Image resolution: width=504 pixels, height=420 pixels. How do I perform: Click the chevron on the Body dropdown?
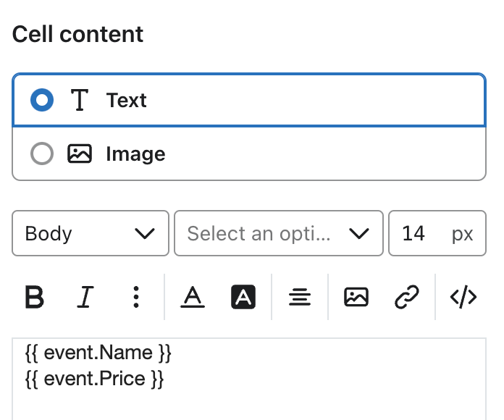(x=145, y=234)
